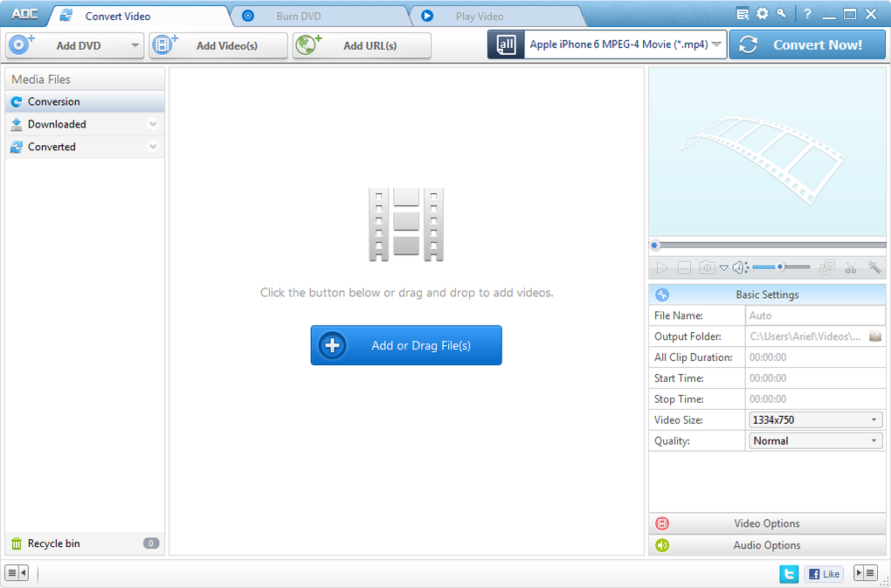Screen dimensions: 891x588
Task: Click Stop Time value field
Action: coord(815,398)
